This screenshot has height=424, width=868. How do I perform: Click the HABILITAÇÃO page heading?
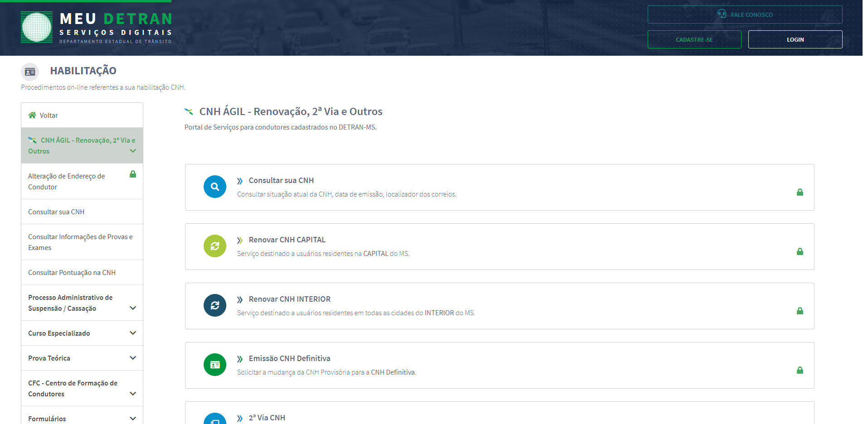coord(83,71)
